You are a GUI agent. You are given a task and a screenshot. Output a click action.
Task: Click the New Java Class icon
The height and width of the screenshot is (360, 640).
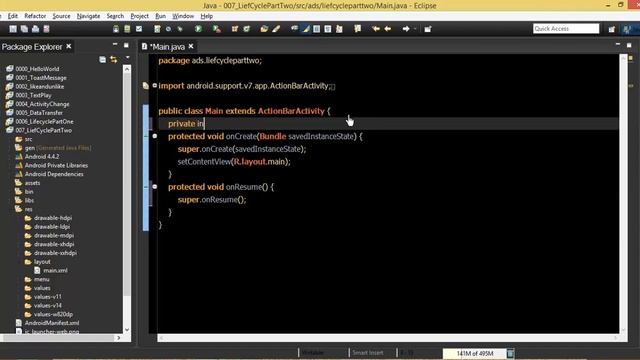tap(247, 29)
